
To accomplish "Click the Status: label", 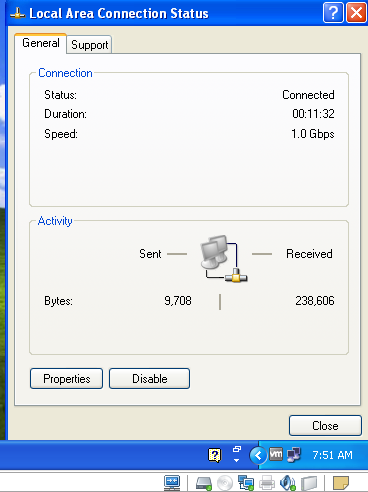I will coord(60,95).
